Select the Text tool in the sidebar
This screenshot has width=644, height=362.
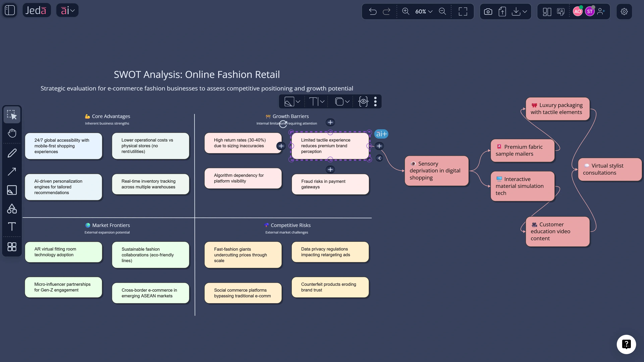point(12,227)
